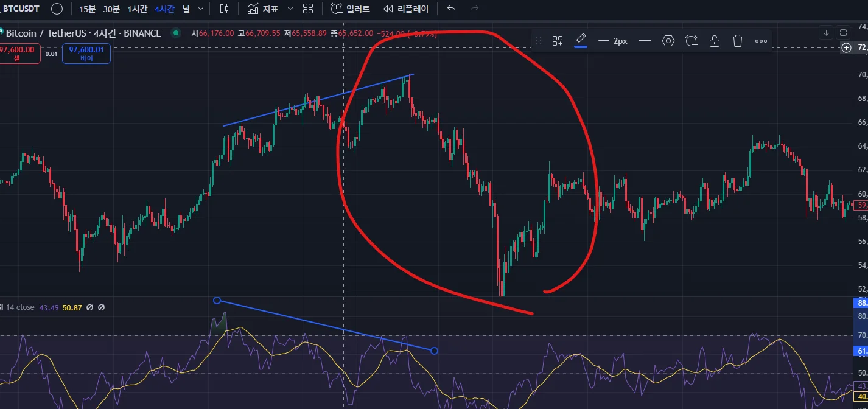Screen dimensions: 868x409
Task: Redo the last chart action
Action: (x=474, y=9)
